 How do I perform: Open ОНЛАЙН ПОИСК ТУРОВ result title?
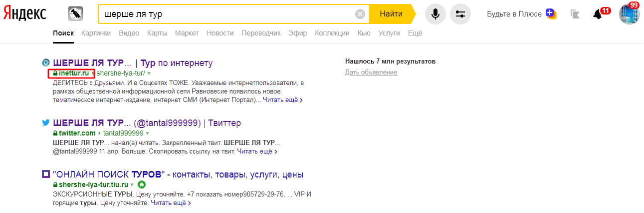click(178, 174)
